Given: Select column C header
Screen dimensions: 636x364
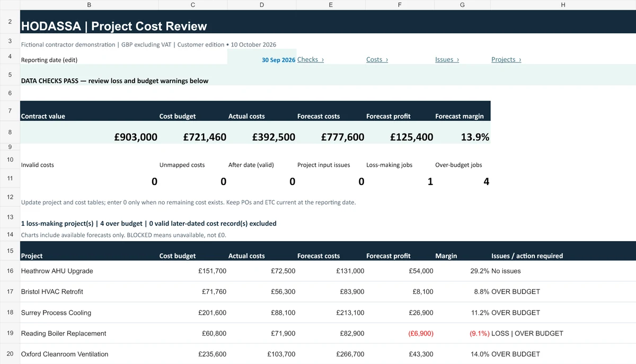Looking at the screenshot, I should click(192, 5).
